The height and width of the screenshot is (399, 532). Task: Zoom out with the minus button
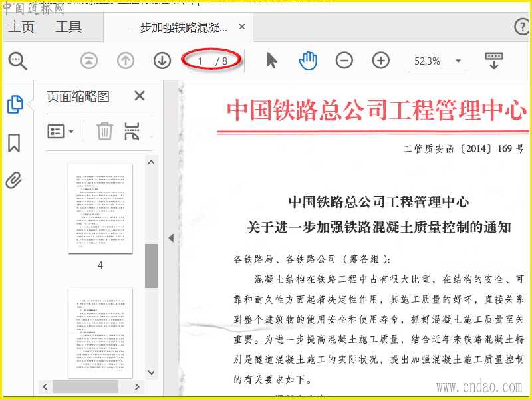click(x=344, y=61)
